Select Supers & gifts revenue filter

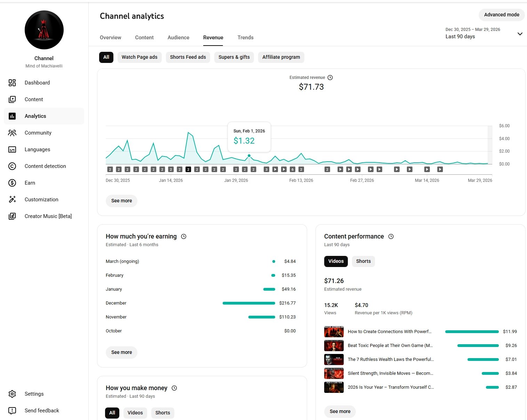234,57
